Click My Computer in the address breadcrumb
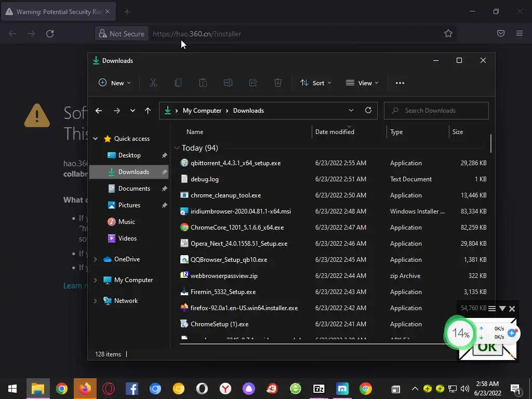Screen dimensions: 532x399 [x=202, y=111]
